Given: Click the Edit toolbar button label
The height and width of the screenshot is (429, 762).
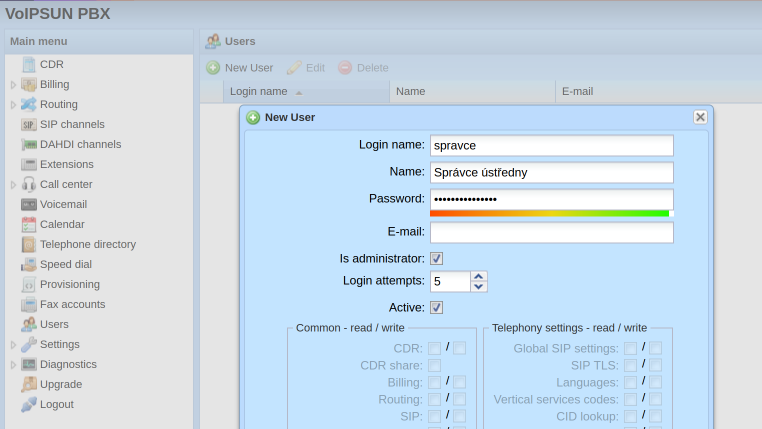Looking at the screenshot, I should 315,68.
